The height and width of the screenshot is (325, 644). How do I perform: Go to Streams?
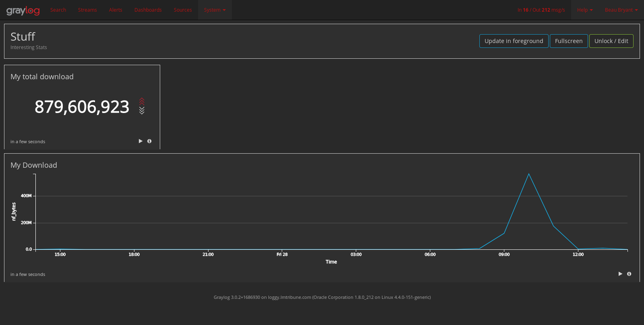(x=87, y=10)
